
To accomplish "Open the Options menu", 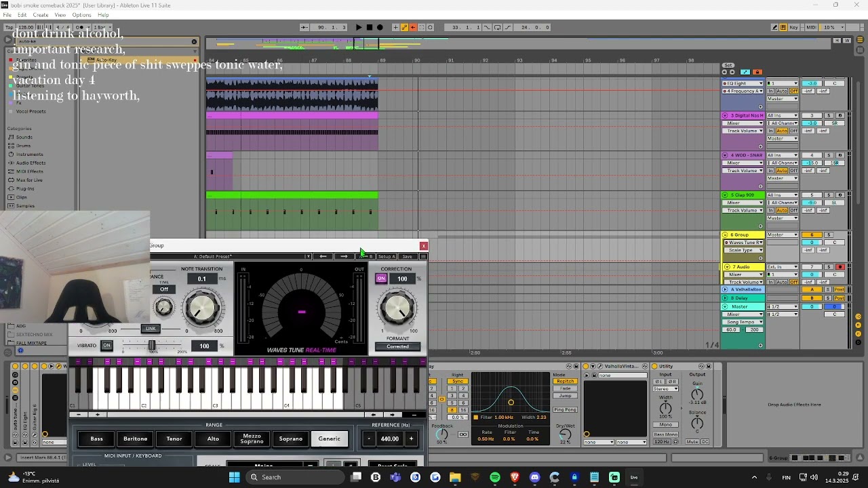I will [x=81, y=15].
